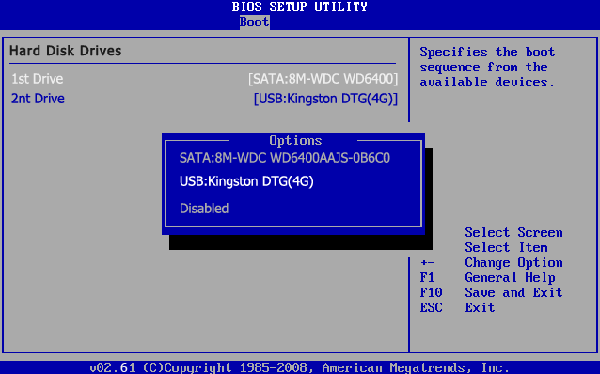The height and width of the screenshot is (374, 600).
Task: Click the Select Screen legend
Action: point(513,232)
